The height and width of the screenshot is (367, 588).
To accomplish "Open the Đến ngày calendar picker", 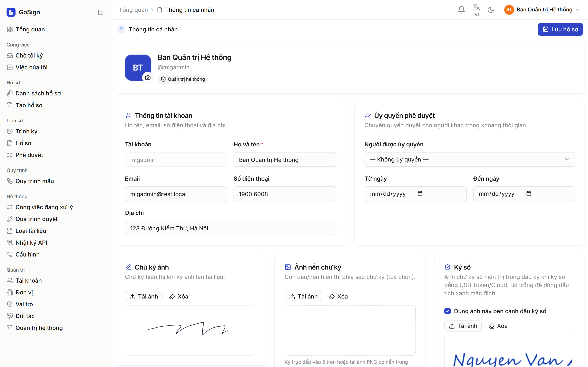I will (529, 193).
